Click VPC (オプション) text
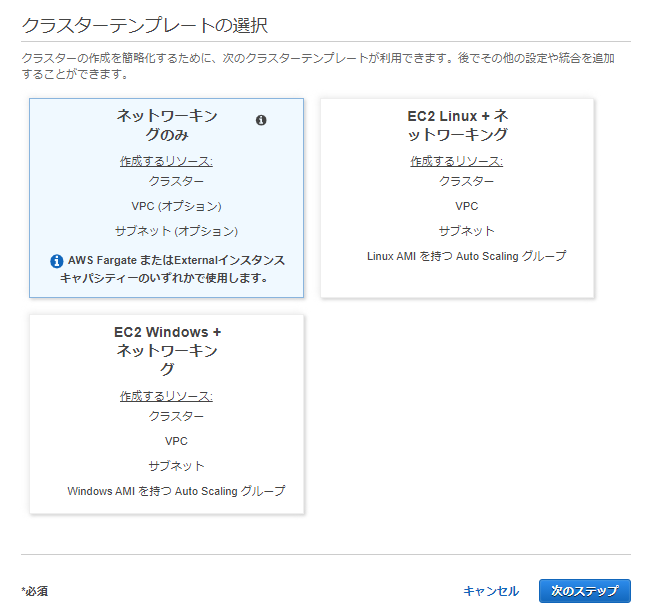 [x=176, y=206]
